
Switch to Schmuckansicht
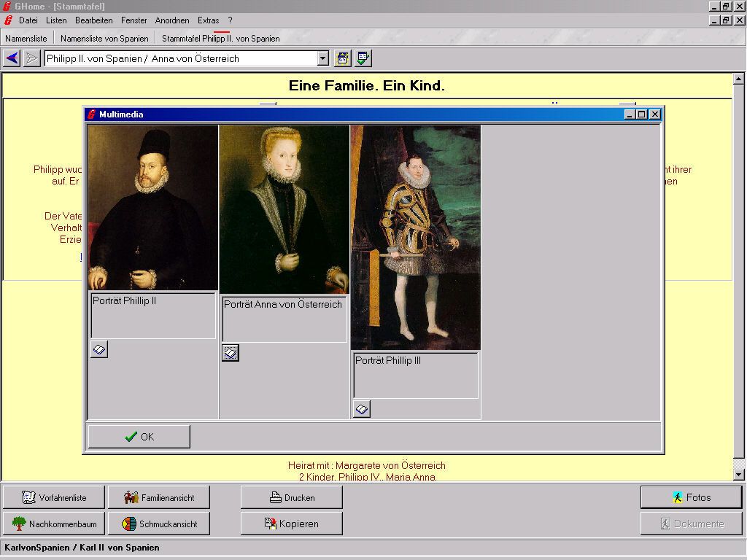159,524
